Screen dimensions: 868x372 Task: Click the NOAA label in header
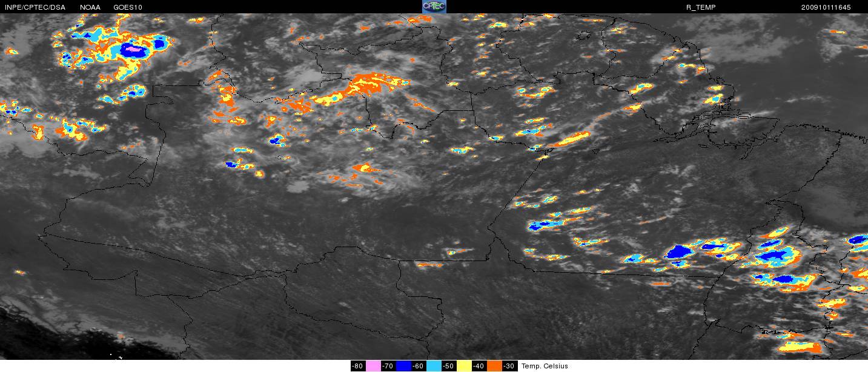pos(90,7)
